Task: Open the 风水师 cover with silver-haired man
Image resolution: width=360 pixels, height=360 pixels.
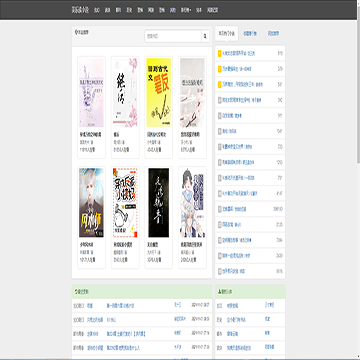Action: 91,202
